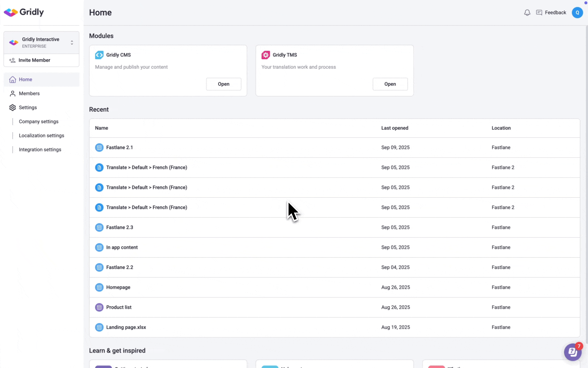
Task: Click the Last opened column header
Action: (395, 128)
